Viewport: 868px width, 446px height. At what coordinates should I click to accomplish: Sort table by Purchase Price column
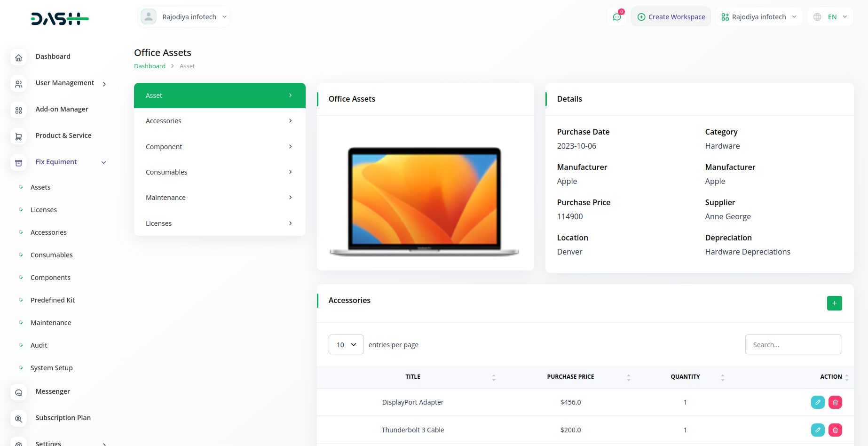[x=570, y=377]
